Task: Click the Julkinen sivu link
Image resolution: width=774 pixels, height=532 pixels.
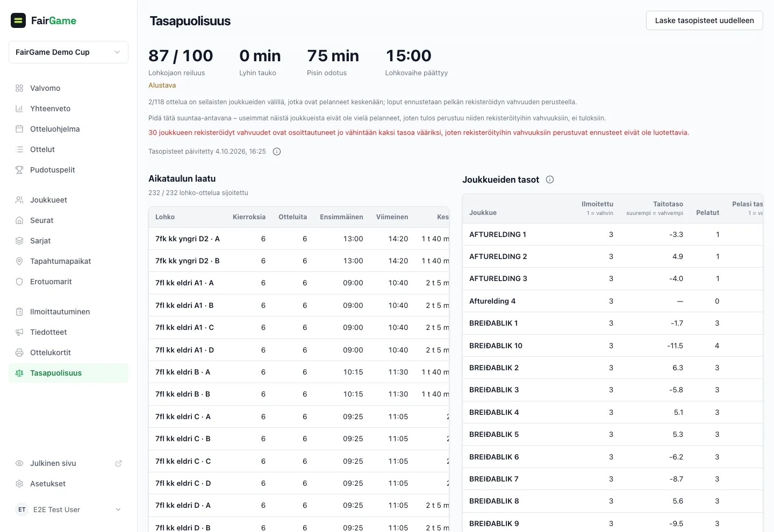Action: click(68, 463)
